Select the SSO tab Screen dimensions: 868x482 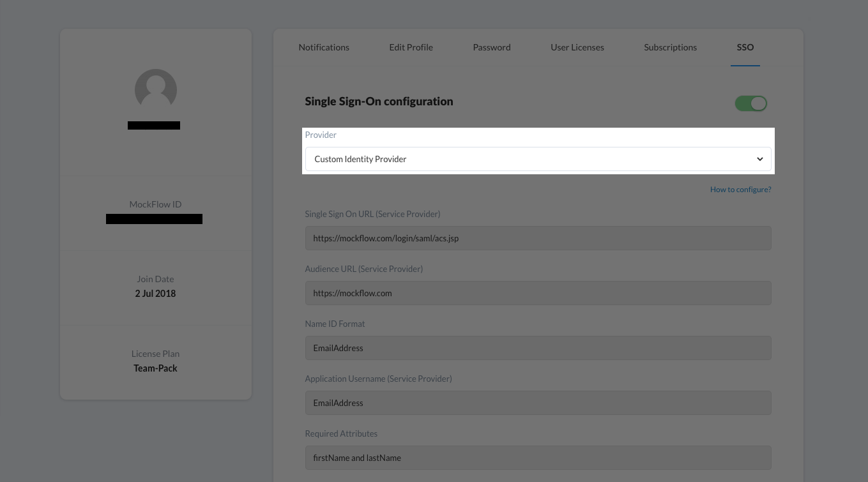click(x=745, y=47)
